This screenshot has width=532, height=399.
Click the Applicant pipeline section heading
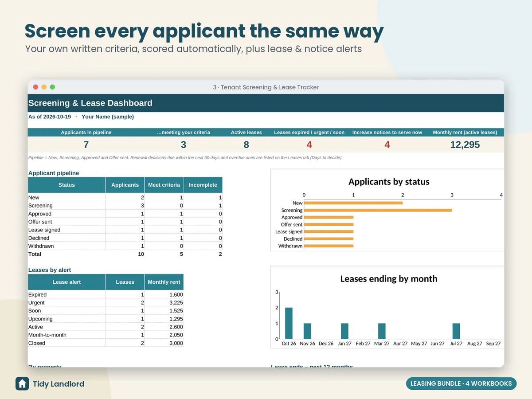click(x=54, y=173)
